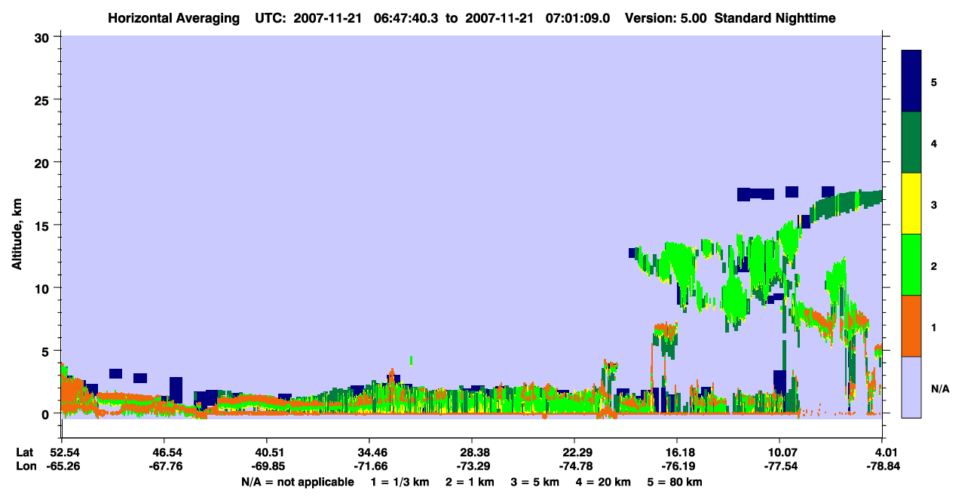
Task: Click the dark blue colorbar segment labeled 5
Action: tap(911, 81)
